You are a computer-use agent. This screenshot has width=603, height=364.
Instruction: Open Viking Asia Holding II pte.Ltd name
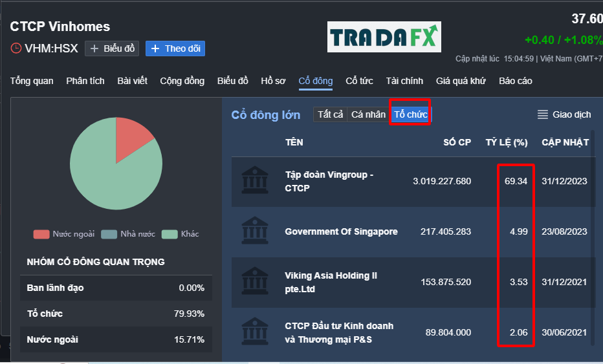(331, 282)
